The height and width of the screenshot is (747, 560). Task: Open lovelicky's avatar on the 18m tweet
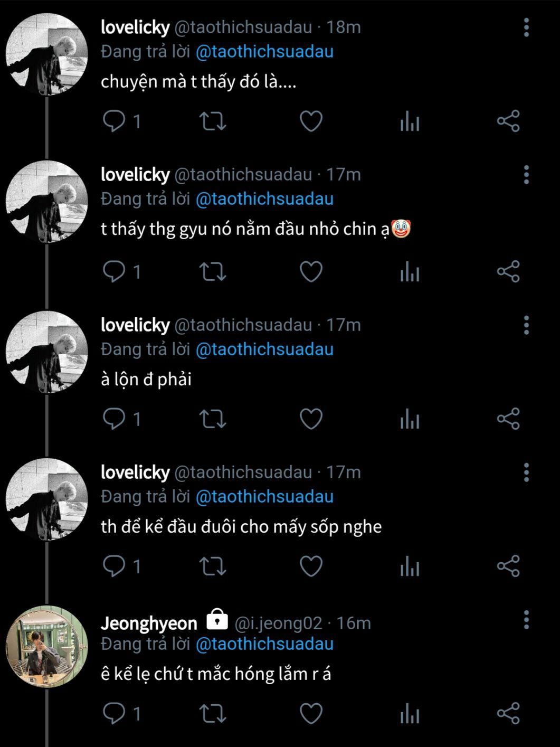(x=47, y=54)
